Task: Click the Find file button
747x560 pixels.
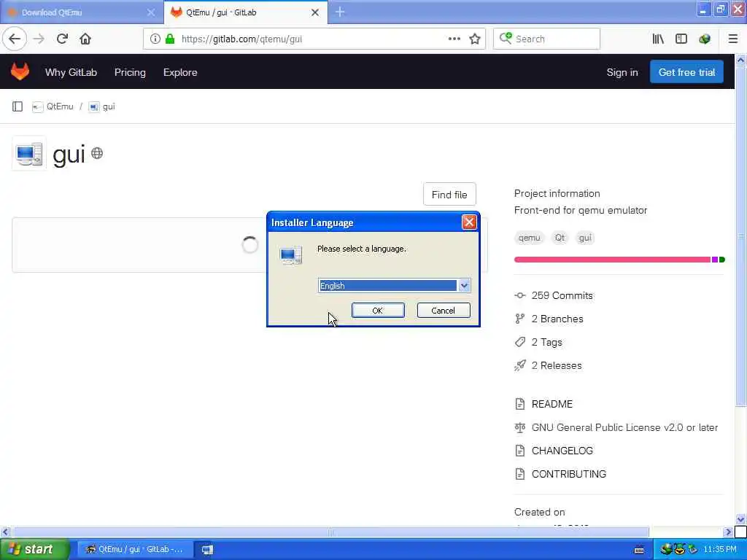Action: [x=449, y=194]
